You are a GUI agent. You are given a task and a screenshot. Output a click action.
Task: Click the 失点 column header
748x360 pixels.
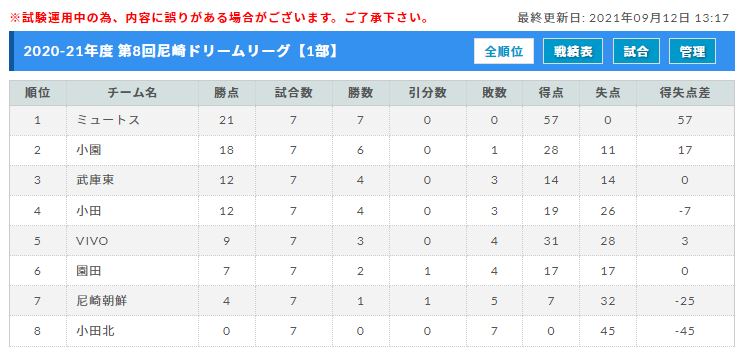(608, 93)
